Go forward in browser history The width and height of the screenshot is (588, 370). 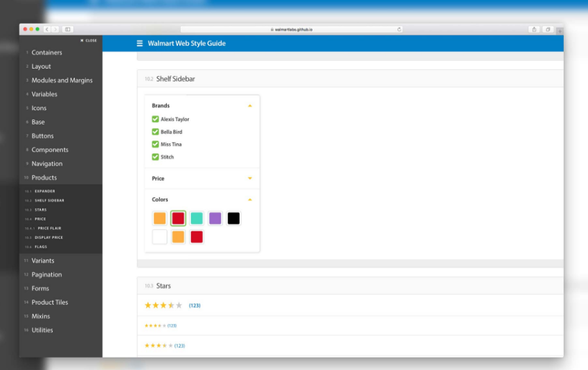point(55,29)
